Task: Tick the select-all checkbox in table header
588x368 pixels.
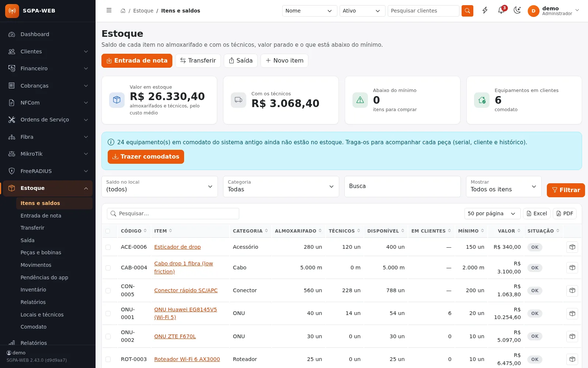Action: click(108, 231)
